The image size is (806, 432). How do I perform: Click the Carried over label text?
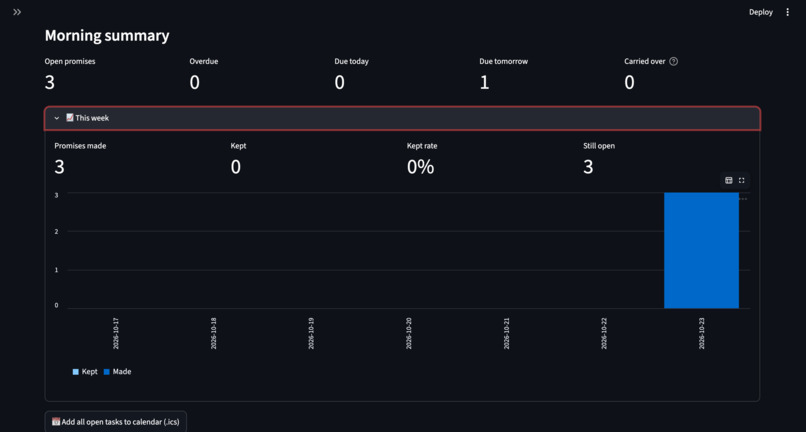pyautogui.click(x=645, y=61)
